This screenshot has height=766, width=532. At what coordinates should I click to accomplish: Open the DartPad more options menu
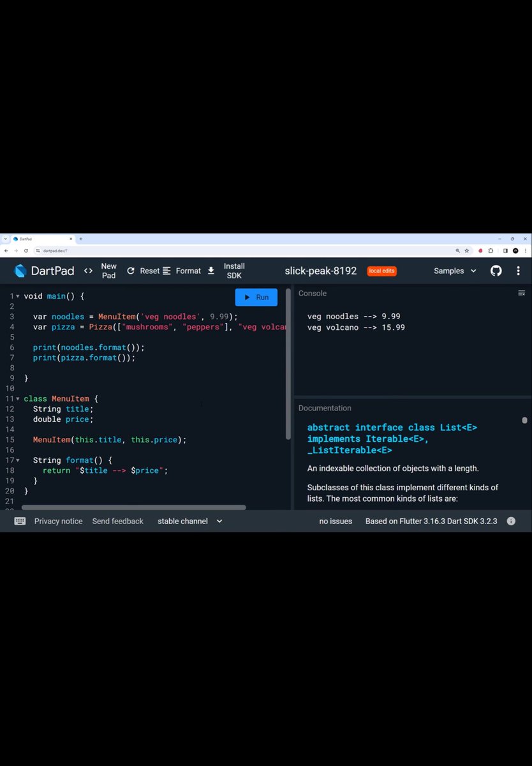click(x=518, y=271)
